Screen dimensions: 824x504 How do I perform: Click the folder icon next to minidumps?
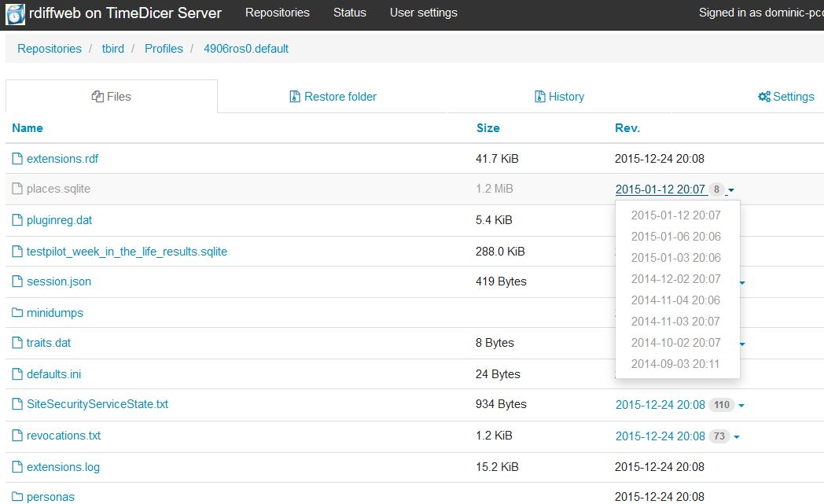click(17, 312)
